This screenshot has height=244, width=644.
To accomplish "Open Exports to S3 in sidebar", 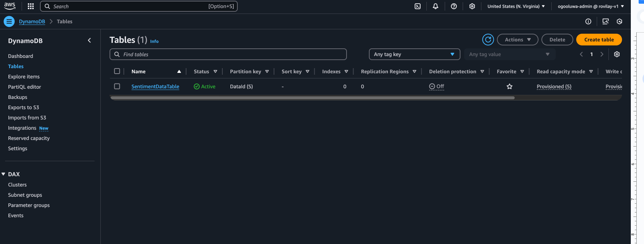I will [x=23, y=107].
